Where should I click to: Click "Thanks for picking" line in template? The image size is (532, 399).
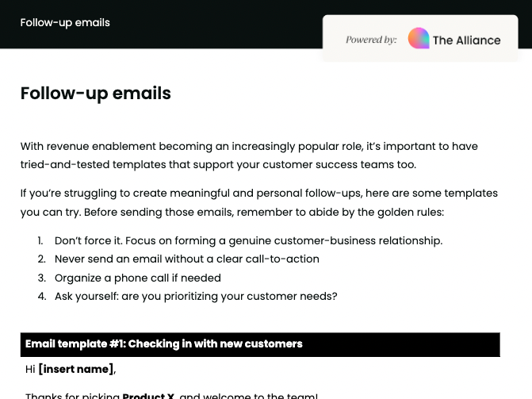(72, 395)
